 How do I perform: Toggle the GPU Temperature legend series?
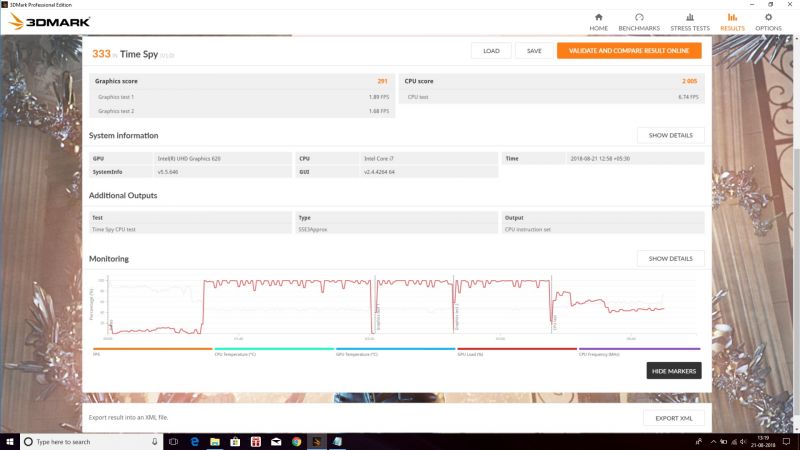point(395,352)
